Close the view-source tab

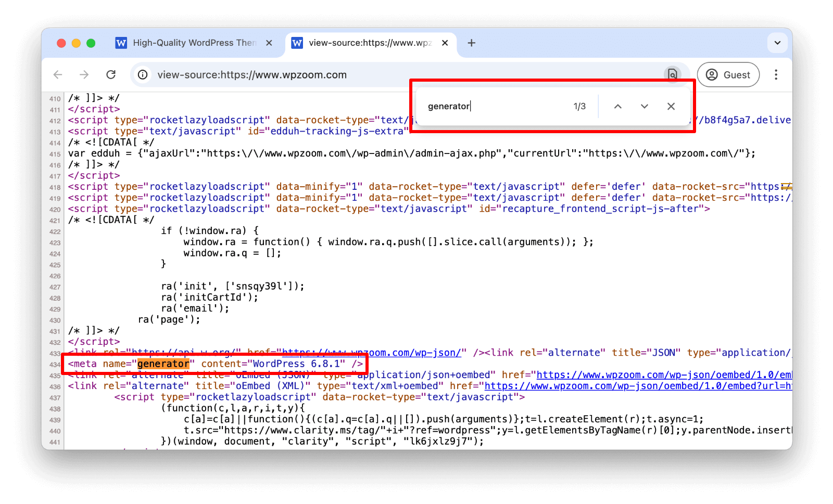tap(445, 43)
